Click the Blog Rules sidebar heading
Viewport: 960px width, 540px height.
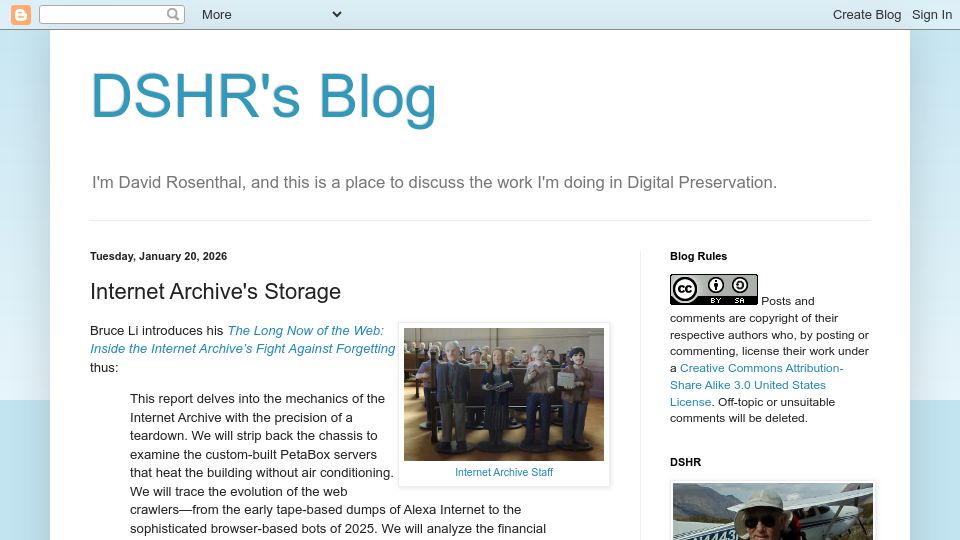(x=699, y=256)
